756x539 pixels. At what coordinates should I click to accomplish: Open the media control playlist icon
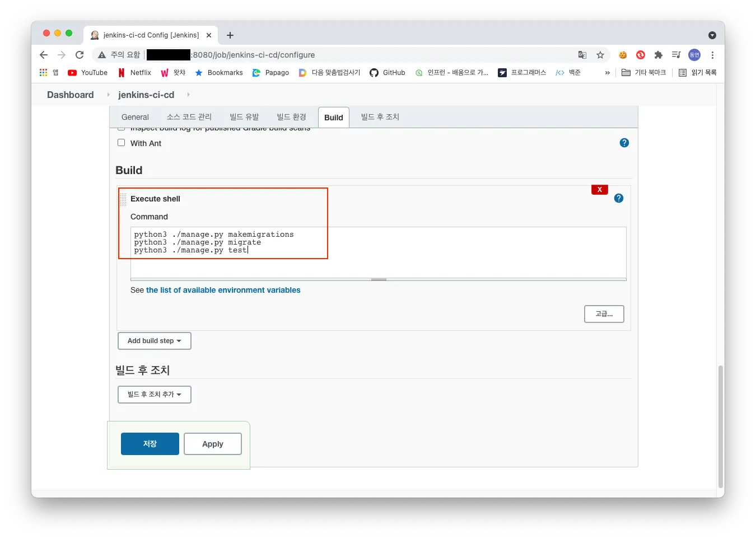tap(676, 55)
